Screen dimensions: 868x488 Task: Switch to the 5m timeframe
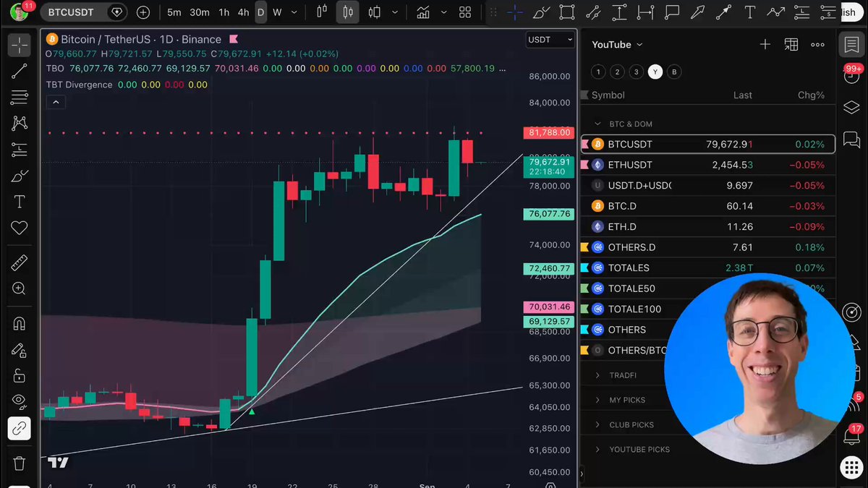tap(174, 12)
